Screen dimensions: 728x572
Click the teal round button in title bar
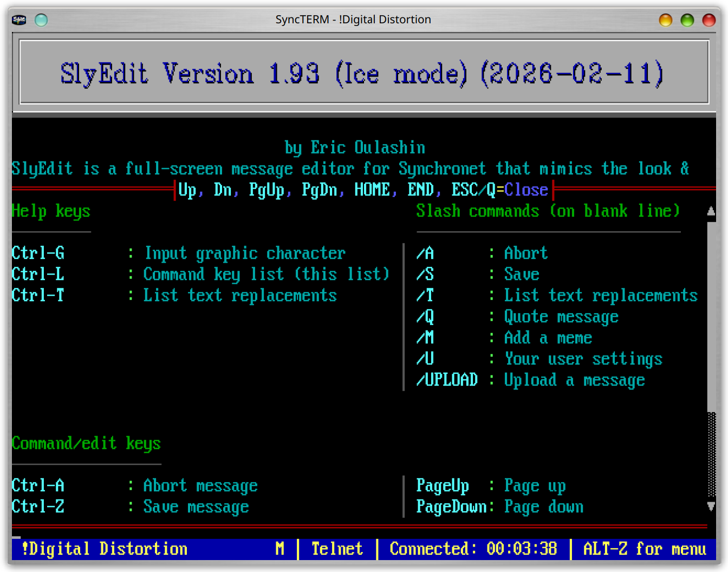tap(41, 20)
